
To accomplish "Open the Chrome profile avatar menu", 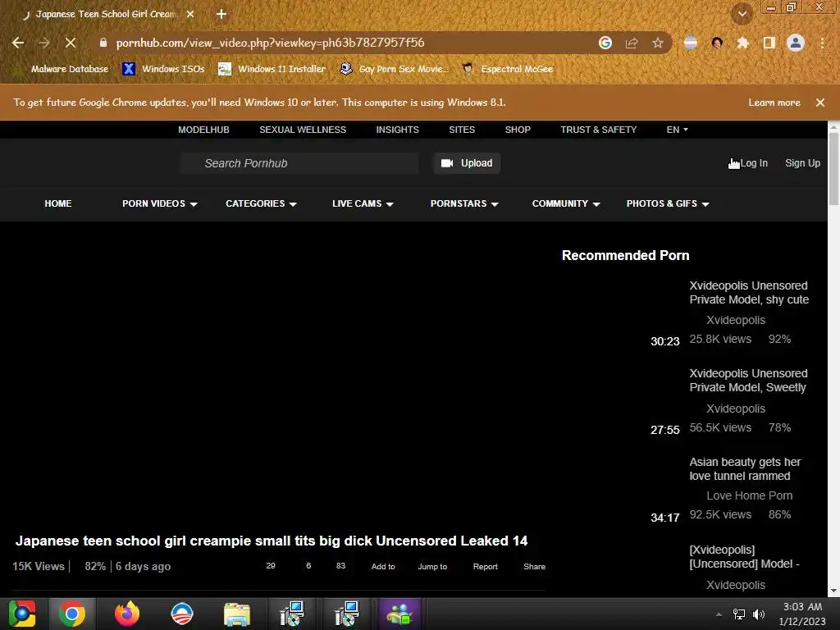I will (796, 43).
